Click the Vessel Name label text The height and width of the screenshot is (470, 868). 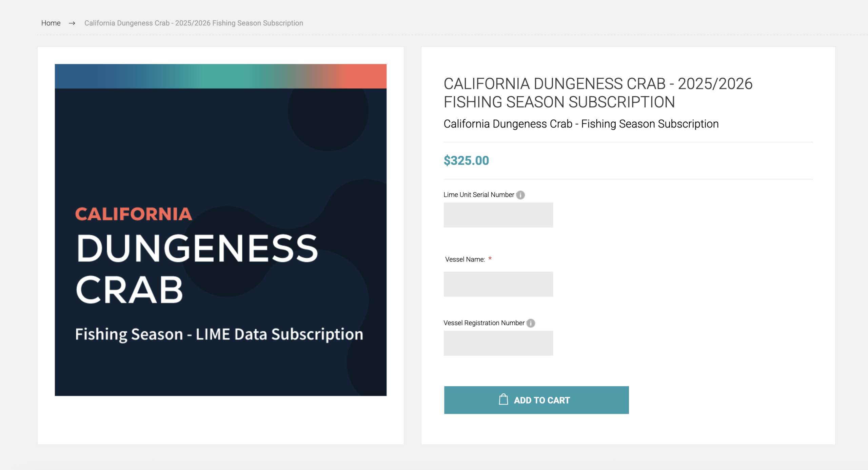coord(465,259)
